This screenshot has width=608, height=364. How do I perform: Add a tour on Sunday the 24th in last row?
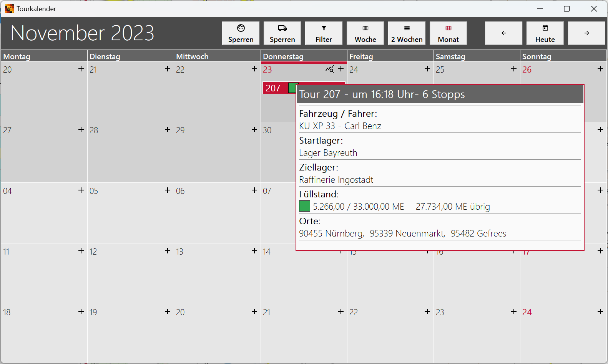(600, 311)
